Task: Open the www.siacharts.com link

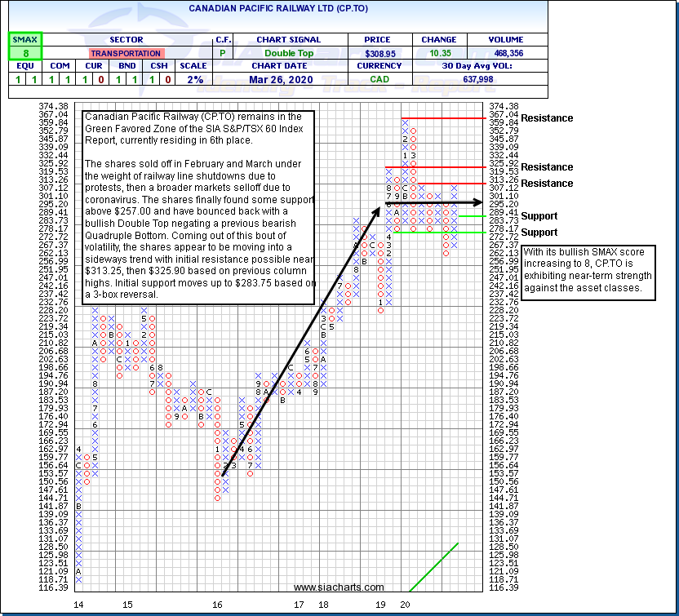Action: [339, 587]
